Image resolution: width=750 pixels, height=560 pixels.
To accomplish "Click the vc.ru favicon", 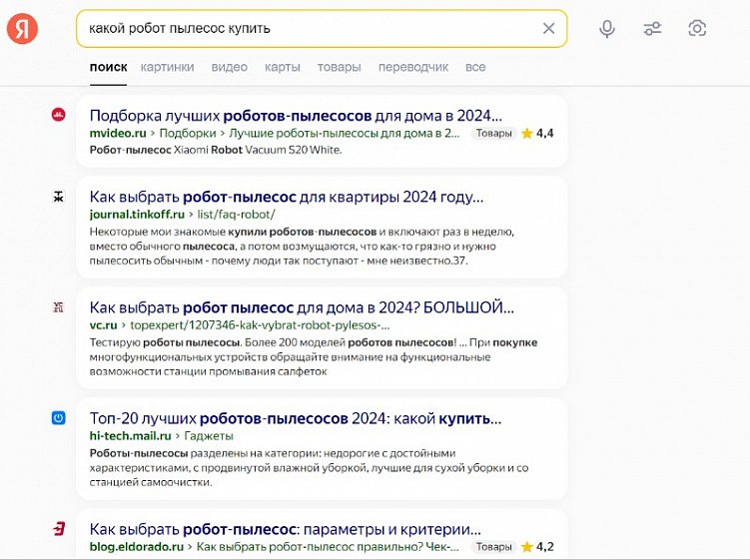I will [x=58, y=307].
